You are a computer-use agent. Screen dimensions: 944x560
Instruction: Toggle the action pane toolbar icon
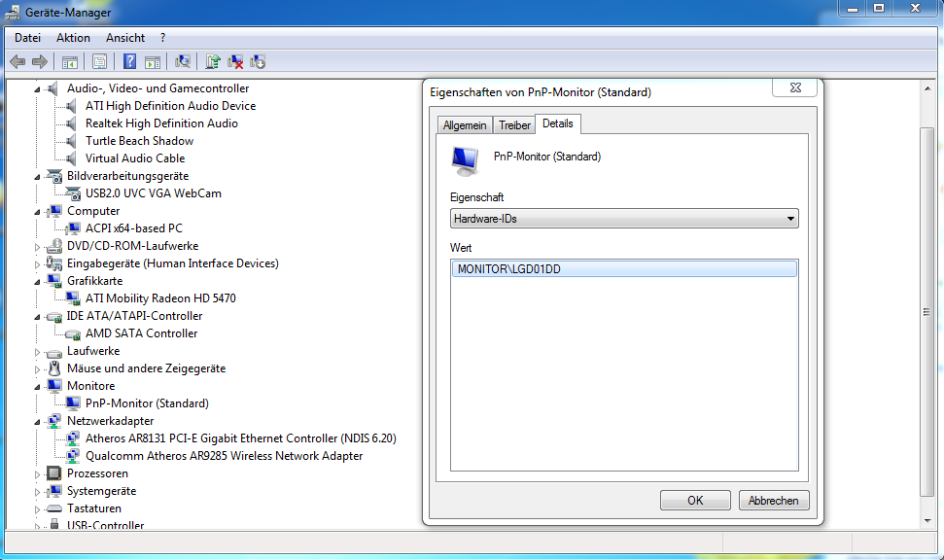tap(153, 61)
